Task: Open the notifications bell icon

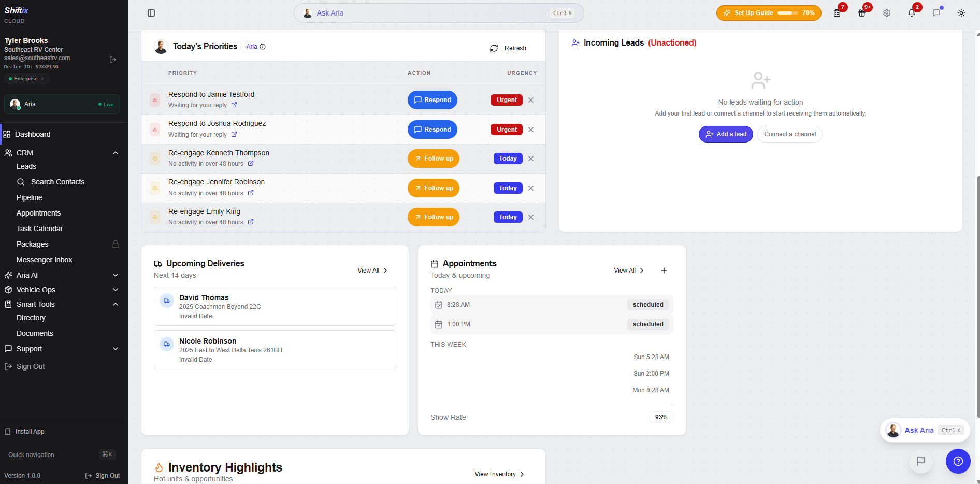Action: pyautogui.click(x=912, y=13)
